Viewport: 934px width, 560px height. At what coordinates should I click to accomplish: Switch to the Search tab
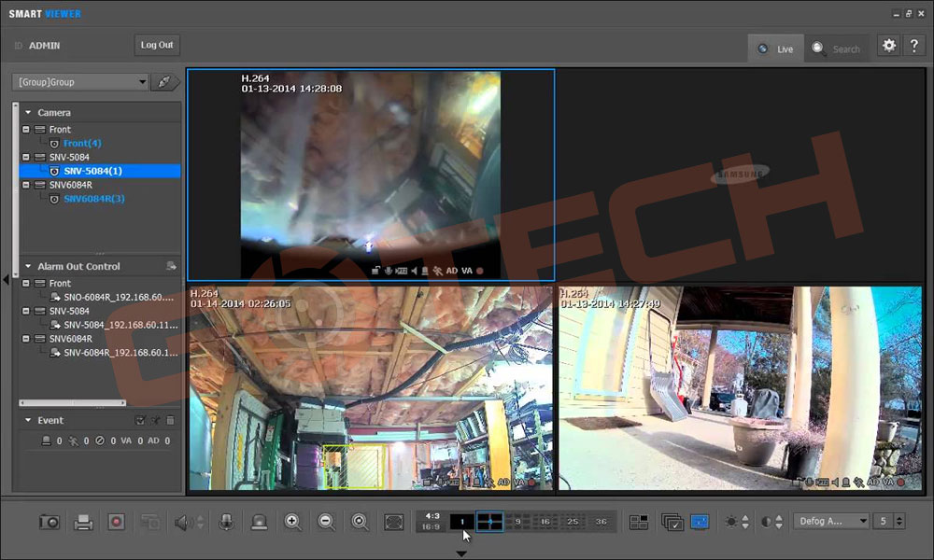pyautogui.click(x=837, y=49)
